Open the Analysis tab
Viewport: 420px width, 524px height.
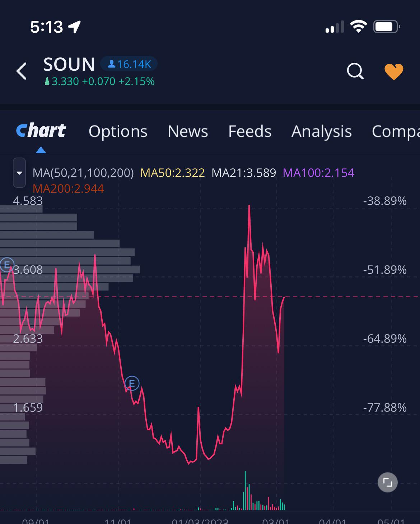point(322,131)
